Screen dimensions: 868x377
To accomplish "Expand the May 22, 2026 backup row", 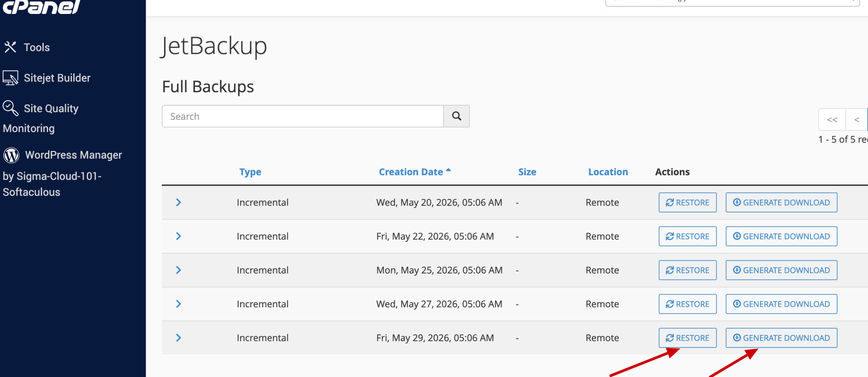I will tap(179, 236).
